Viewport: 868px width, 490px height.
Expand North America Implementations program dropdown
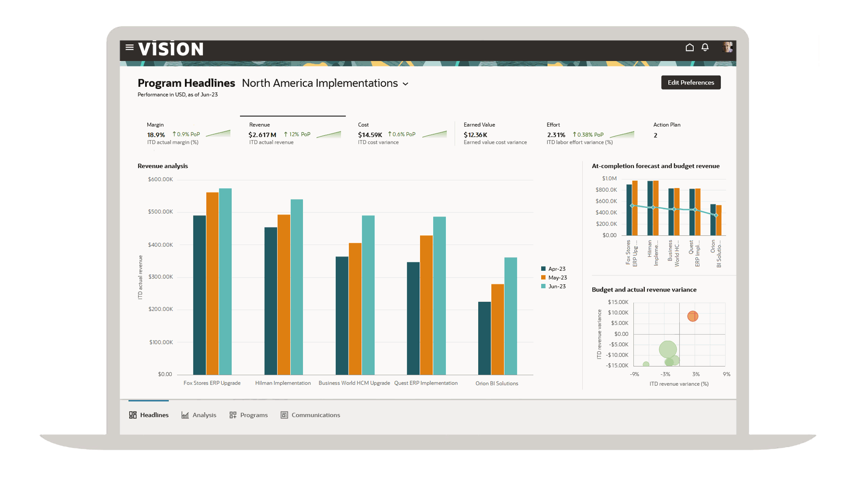[x=406, y=84]
